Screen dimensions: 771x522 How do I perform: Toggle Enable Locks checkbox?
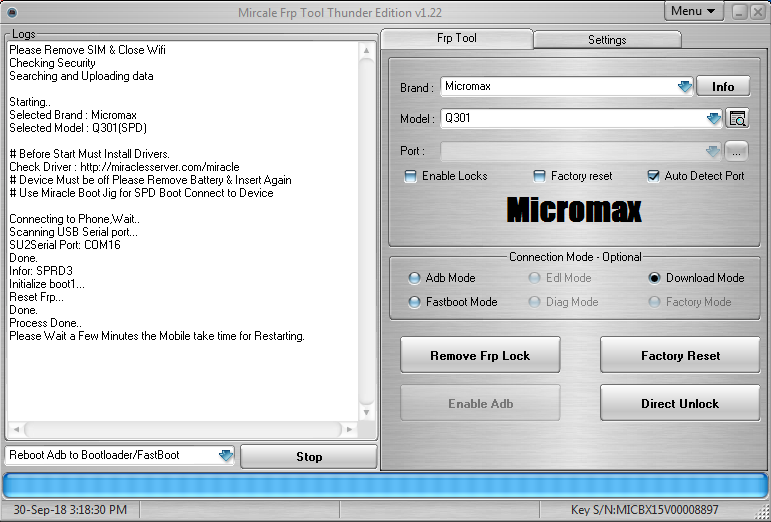tap(410, 176)
